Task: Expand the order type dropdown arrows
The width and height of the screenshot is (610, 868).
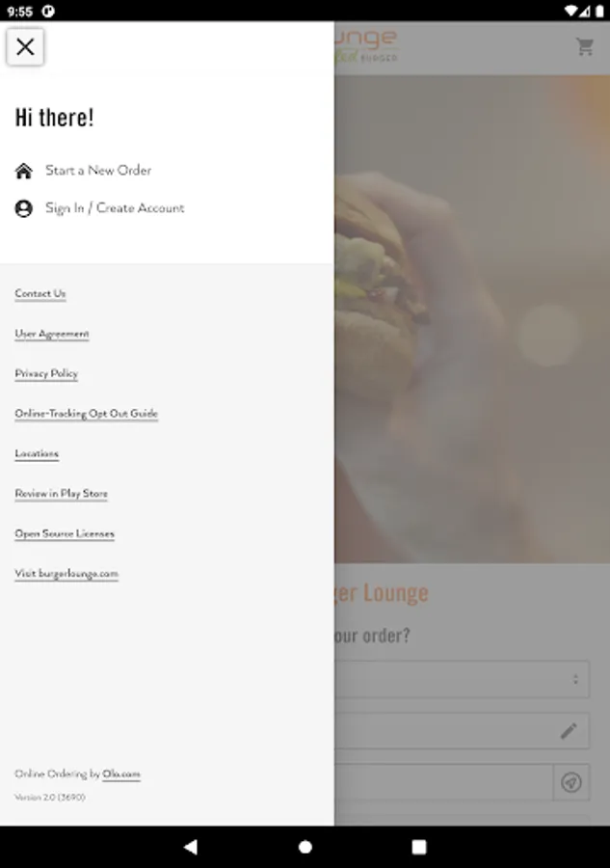Action: 575,679
